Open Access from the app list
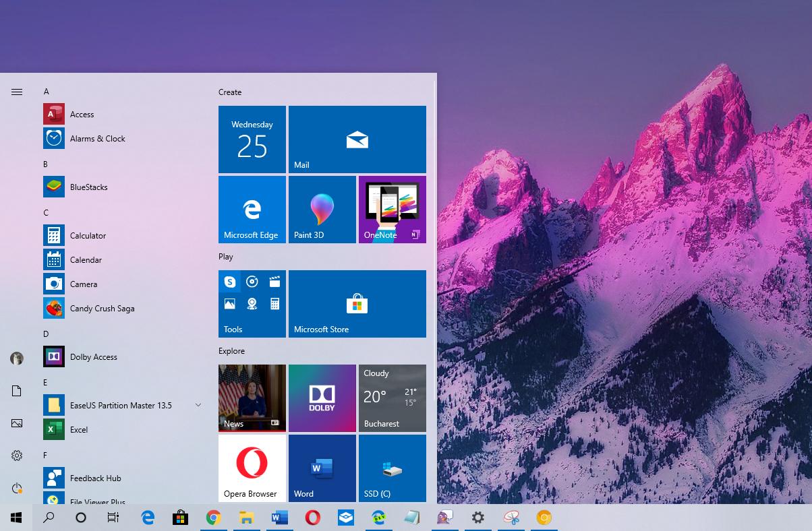This screenshot has width=812, height=531. (x=121, y=115)
